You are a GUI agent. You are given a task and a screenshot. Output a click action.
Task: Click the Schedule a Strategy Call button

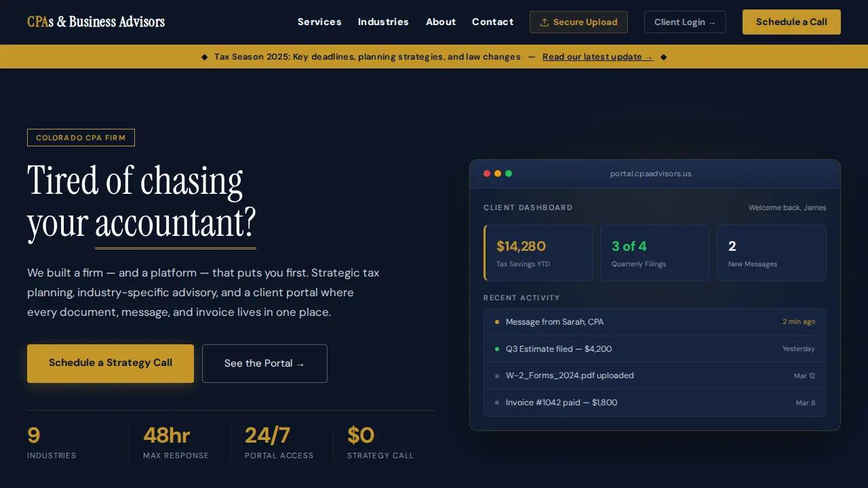(x=111, y=363)
